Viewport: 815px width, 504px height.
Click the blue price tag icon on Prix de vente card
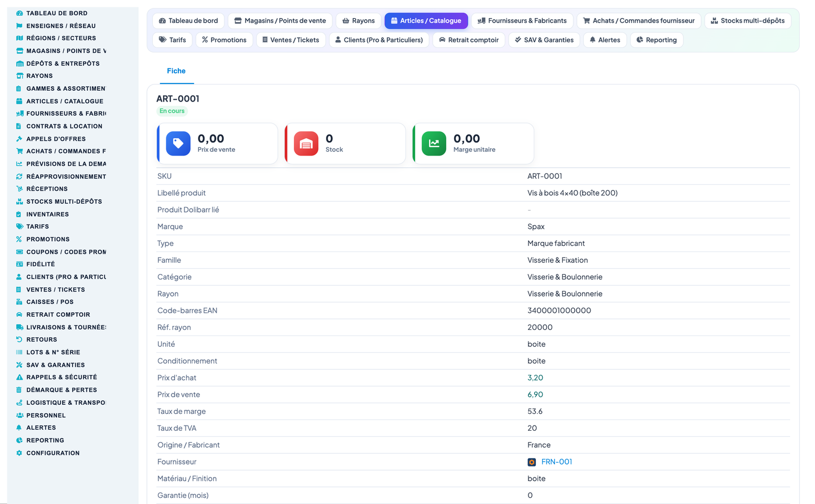coord(178,144)
